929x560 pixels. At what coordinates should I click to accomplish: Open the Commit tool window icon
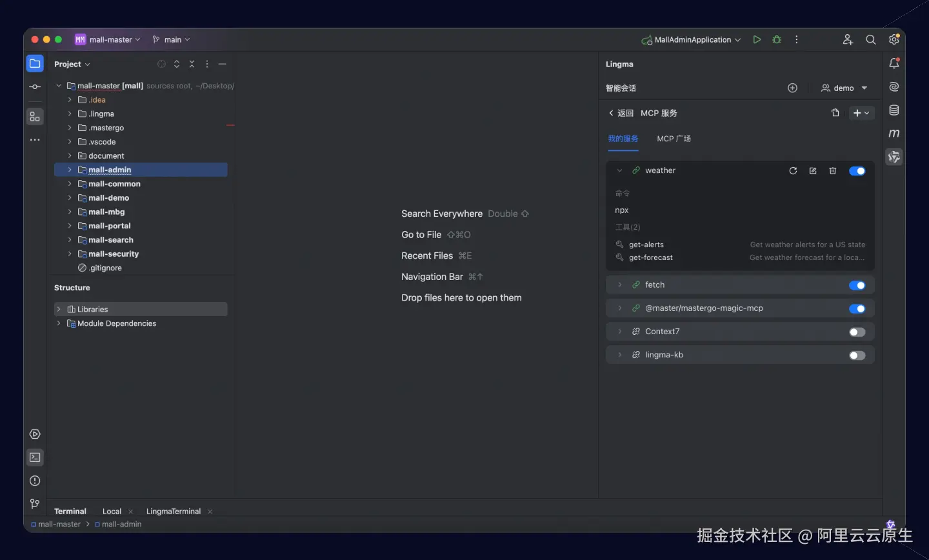35,86
